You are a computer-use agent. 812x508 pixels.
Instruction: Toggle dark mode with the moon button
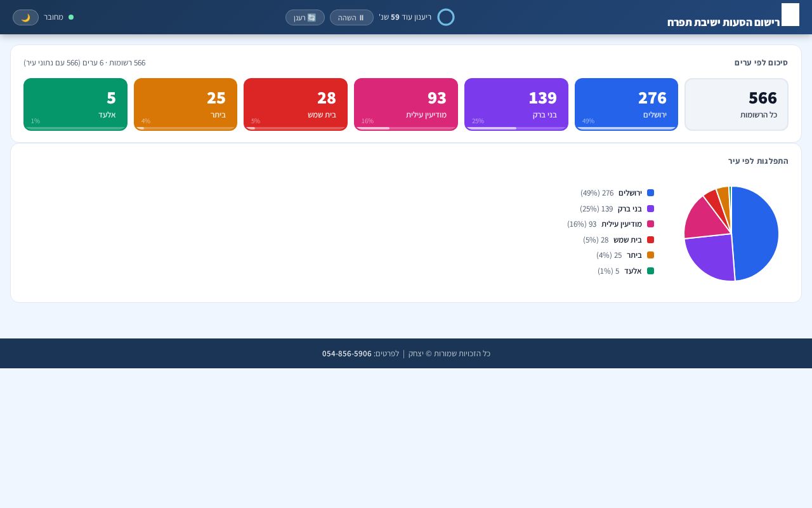click(x=25, y=17)
